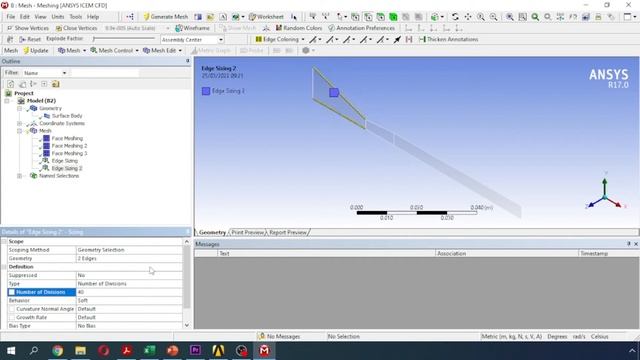The width and height of the screenshot is (640, 360).
Task: Click the Number of Divisions value 40
Action: 129,292
